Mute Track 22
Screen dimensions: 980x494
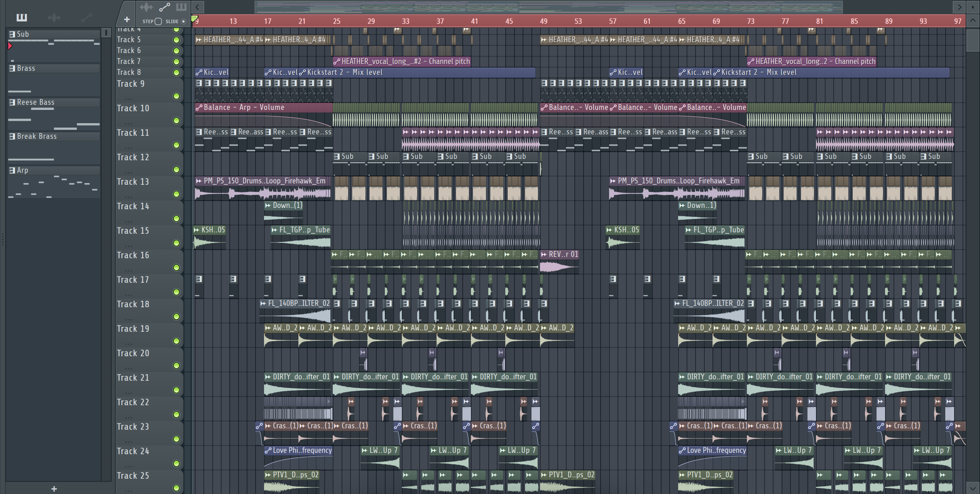coord(176,414)
